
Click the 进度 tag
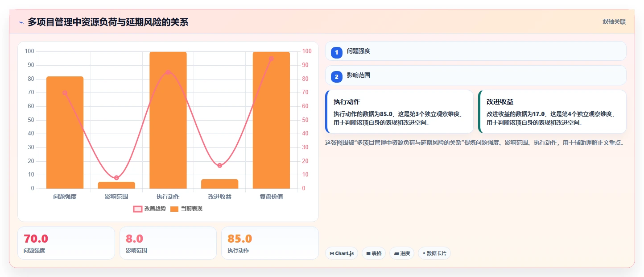pos(402,253)
